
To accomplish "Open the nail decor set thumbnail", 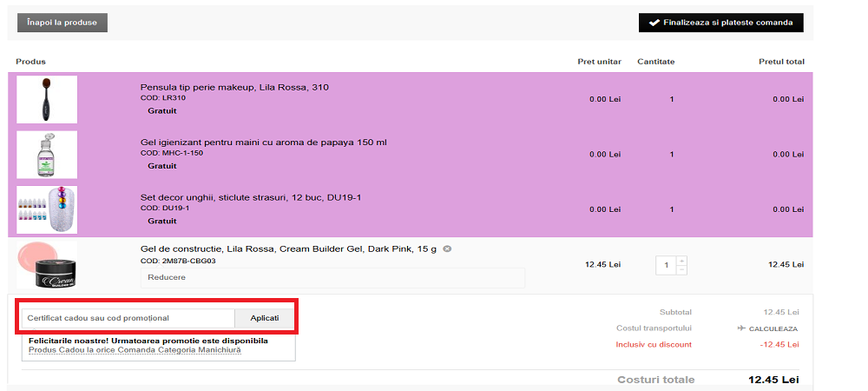I will (47, 209).
